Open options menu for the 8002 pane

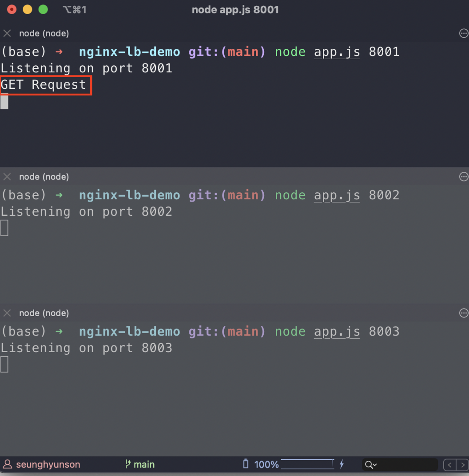pyautogui.click(x=464, y=176)
